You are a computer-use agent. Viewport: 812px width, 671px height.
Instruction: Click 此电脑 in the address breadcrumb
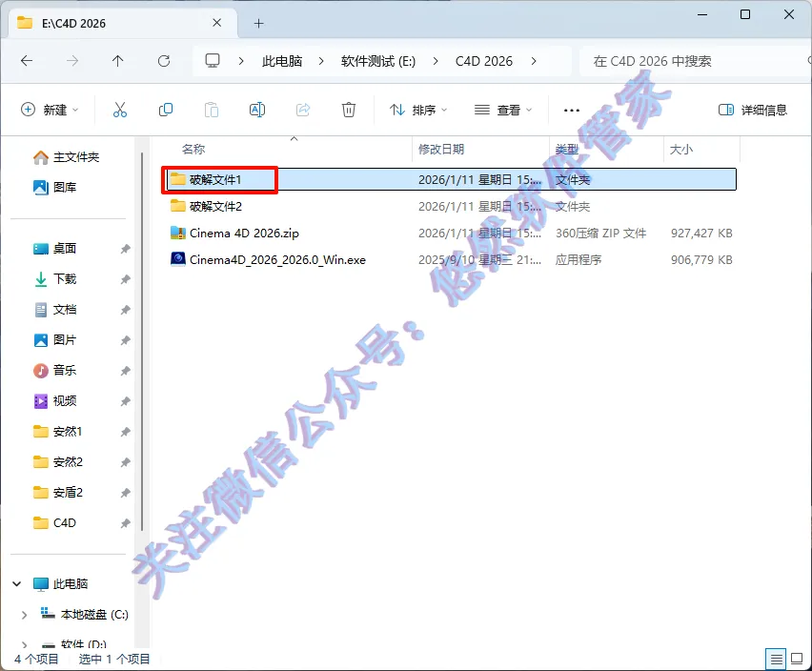[282, 61]
